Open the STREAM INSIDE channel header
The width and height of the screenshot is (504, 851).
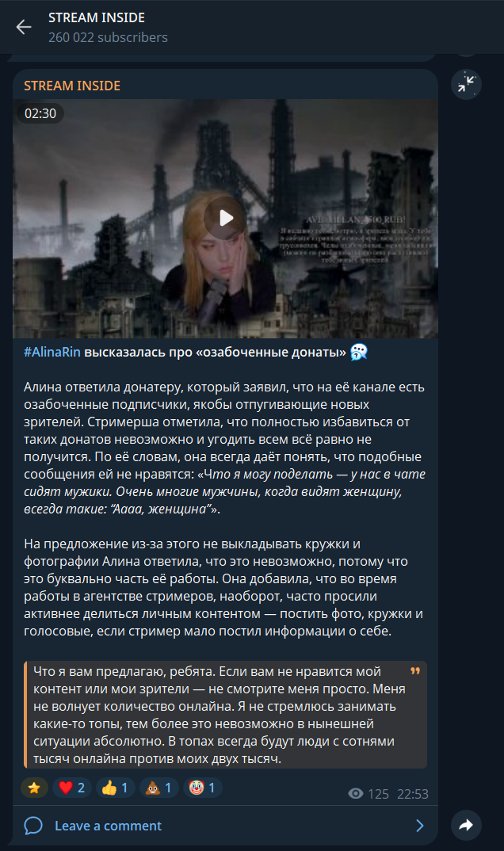click(x=97, y=18)
